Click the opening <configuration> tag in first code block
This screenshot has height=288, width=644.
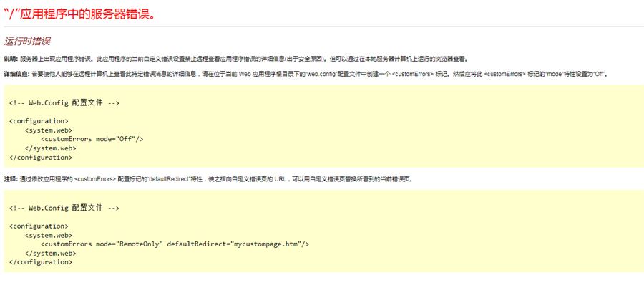pyautogui.click(x=39, y=121)
